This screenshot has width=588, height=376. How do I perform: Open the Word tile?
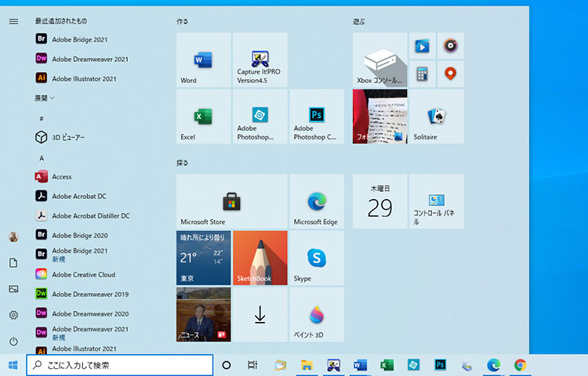[203, 60]
